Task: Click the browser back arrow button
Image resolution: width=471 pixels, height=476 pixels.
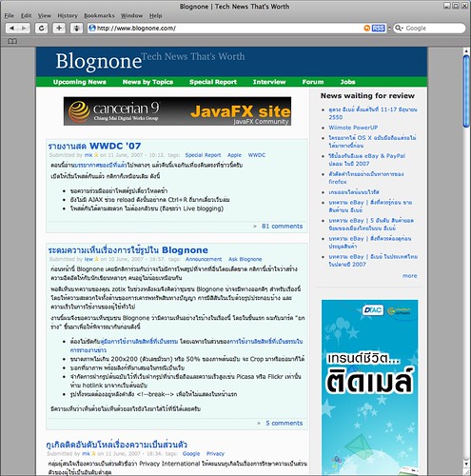Action: coord(11,29)
